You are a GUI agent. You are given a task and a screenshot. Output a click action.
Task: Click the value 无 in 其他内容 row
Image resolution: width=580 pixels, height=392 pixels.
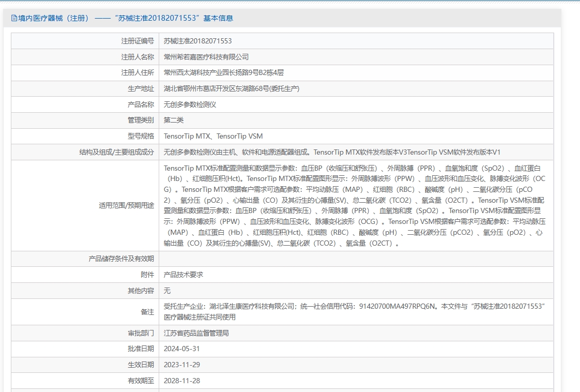tap(167, 291)
